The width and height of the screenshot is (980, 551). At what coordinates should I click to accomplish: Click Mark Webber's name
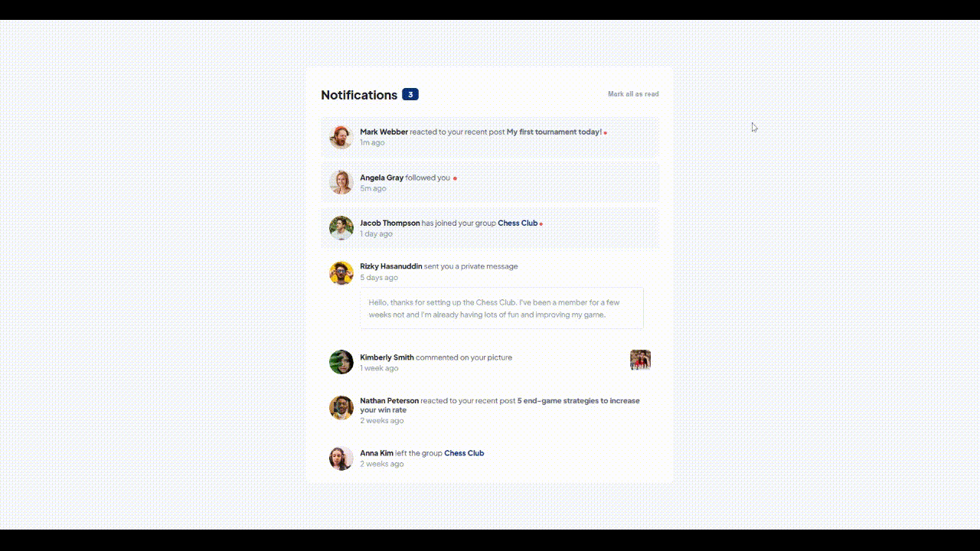[384, 132]
